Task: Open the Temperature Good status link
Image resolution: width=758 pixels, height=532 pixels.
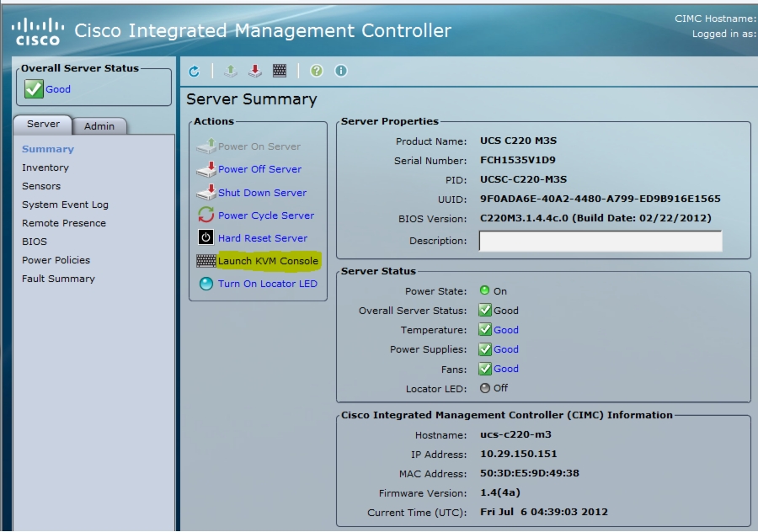Action: (505, 330)
